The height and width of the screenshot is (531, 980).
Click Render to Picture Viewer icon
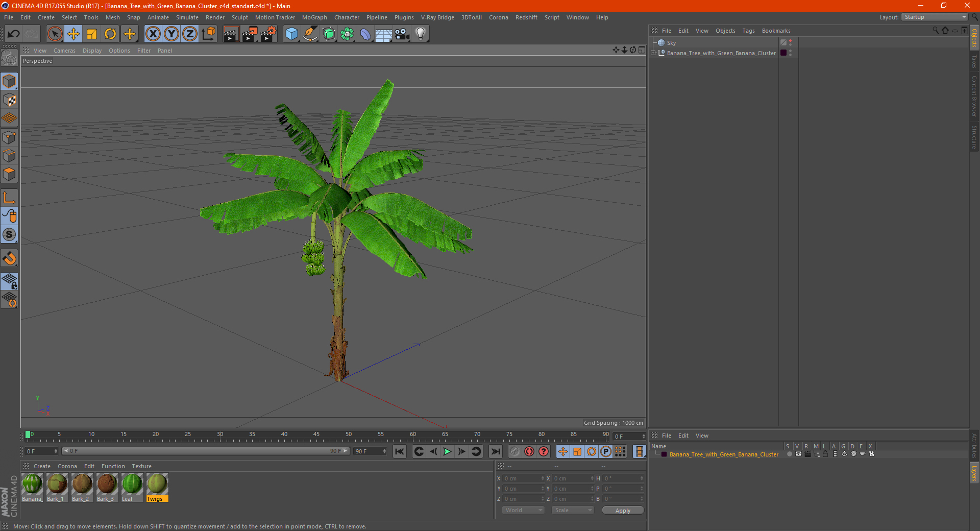tap(250, 34)
